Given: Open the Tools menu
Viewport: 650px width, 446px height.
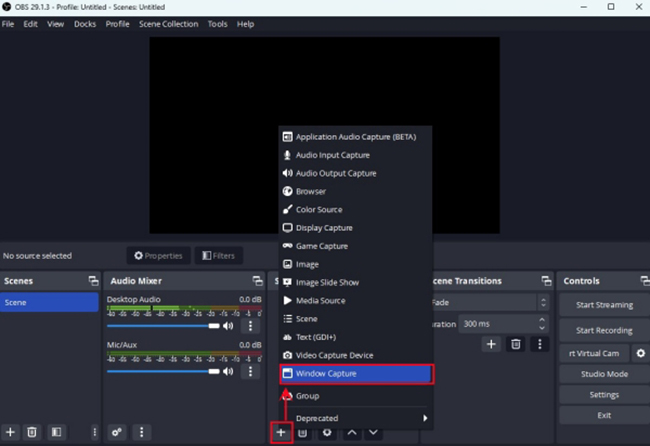Looking at the screenshot, I should point(217,24).
